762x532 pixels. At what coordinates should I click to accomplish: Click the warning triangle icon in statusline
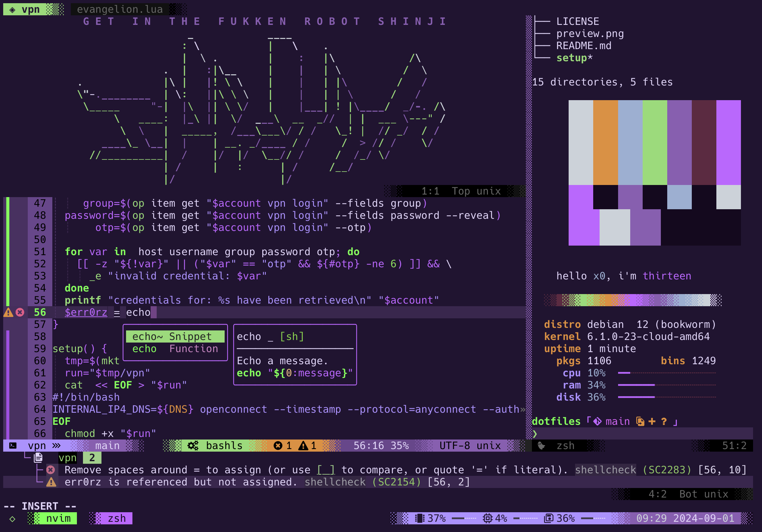click(x=303, y=446)
